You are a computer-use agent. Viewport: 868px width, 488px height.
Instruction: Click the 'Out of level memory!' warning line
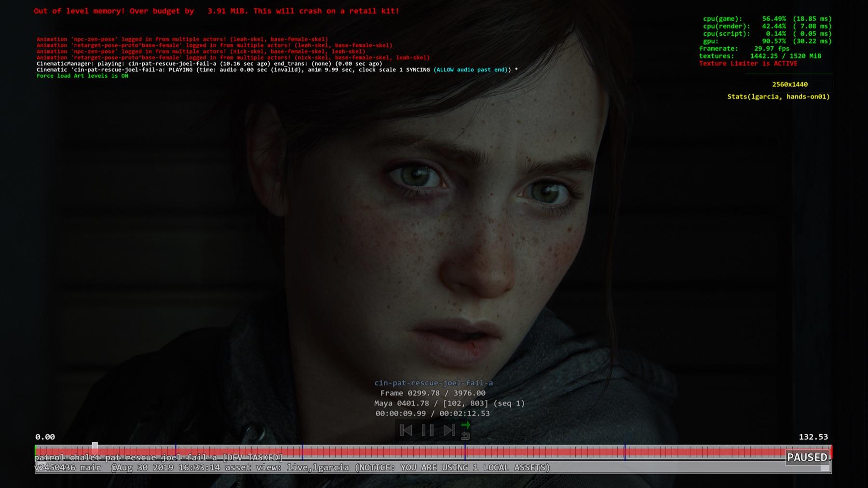tap(217, 11)
